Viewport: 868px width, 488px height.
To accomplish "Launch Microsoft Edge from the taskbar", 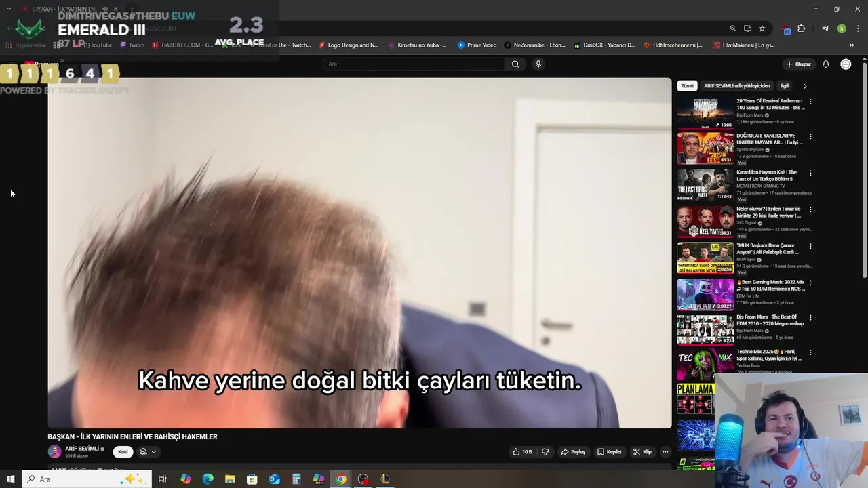I will pos(208,479).
